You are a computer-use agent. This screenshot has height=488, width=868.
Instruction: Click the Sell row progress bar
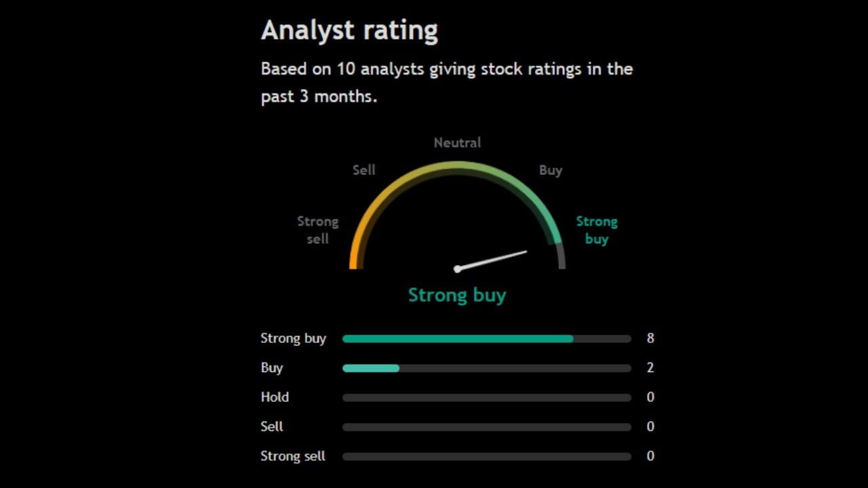tap(486, 427)
